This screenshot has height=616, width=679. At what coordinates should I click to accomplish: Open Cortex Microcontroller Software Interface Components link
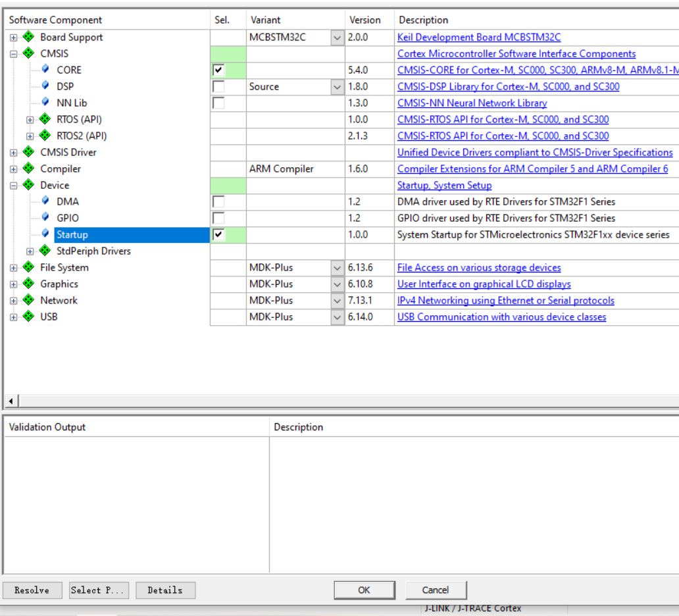[x=516, y=54]
